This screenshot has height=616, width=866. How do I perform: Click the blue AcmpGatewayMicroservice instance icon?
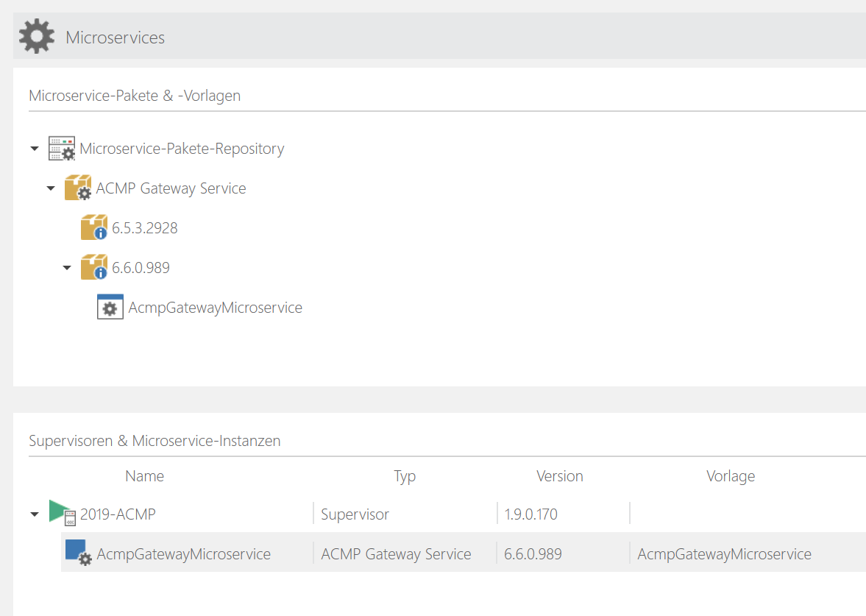pyautogui.click(x=78, y=553)
